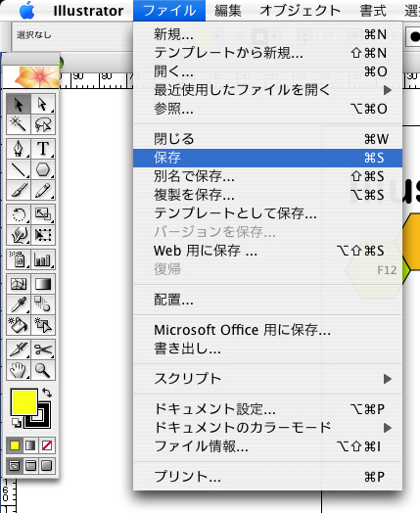Select the Live Paint Selection tool
This screenshot has height=513, width=420.
pos(43,325)
